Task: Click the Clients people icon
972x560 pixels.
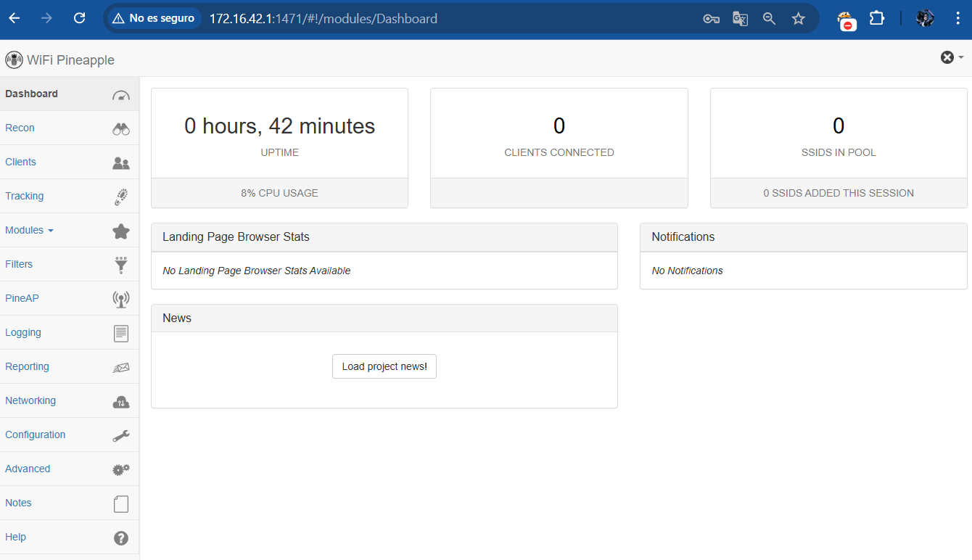Action: point(121,163)
